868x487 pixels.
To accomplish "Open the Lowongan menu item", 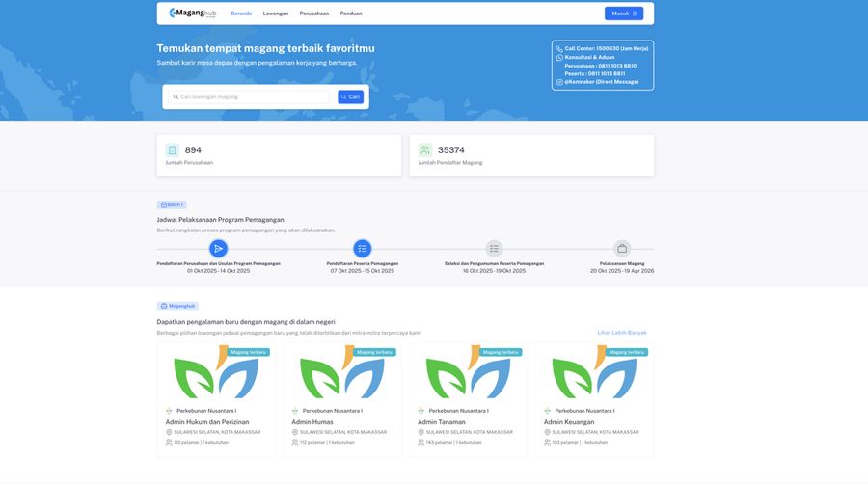I will [276, 14].
